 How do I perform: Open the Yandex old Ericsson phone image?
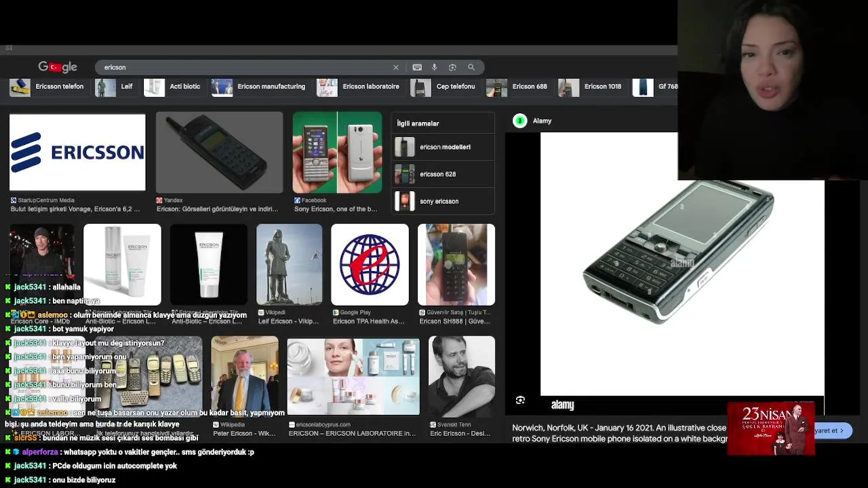click(219, 152)
